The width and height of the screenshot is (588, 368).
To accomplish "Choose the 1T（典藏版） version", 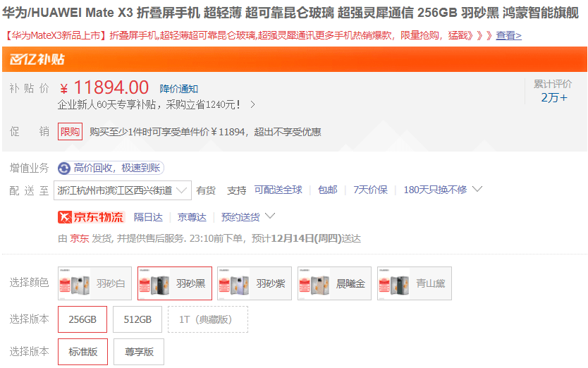I will 208,319.
